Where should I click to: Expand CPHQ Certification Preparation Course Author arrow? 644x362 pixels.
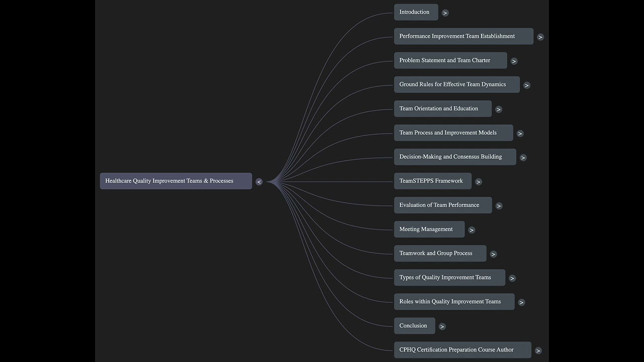[538, 351]
